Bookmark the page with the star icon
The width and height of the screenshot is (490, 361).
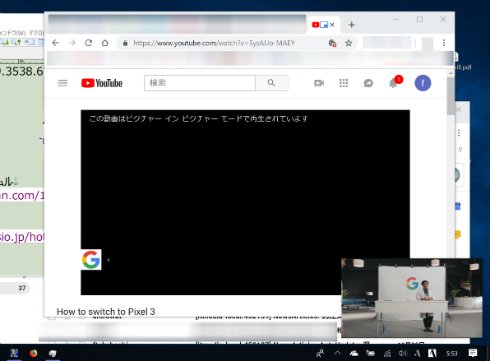tap(349, 43)
